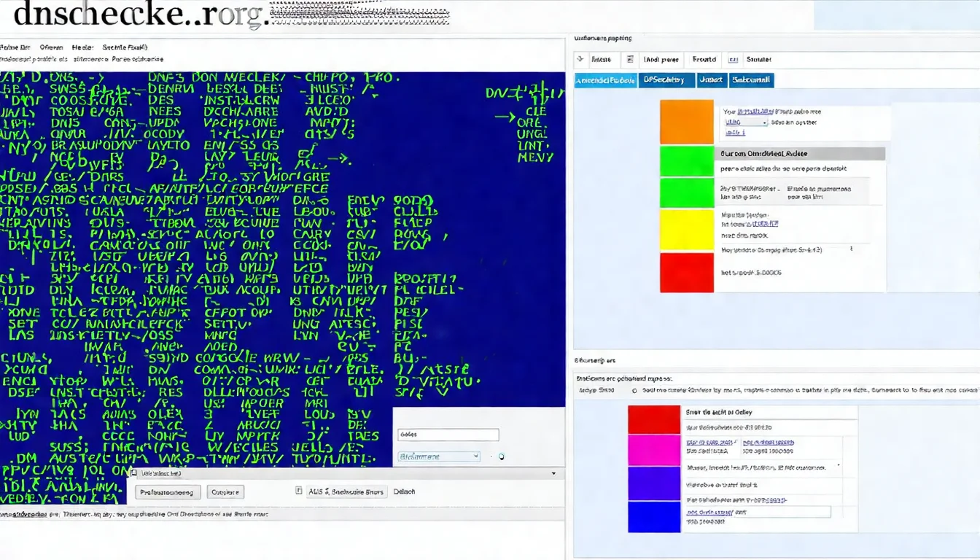
Task: Click the arrow icon in the right-panel toolbar
Action: tap(580, 59)
